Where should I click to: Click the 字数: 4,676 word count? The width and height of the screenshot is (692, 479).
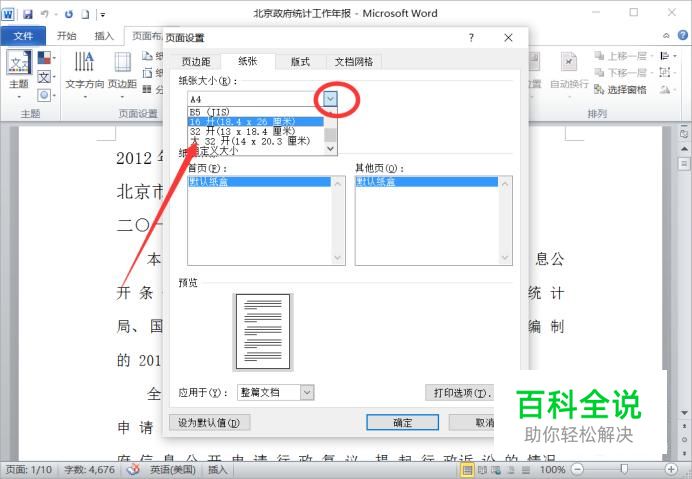(90, 470)
